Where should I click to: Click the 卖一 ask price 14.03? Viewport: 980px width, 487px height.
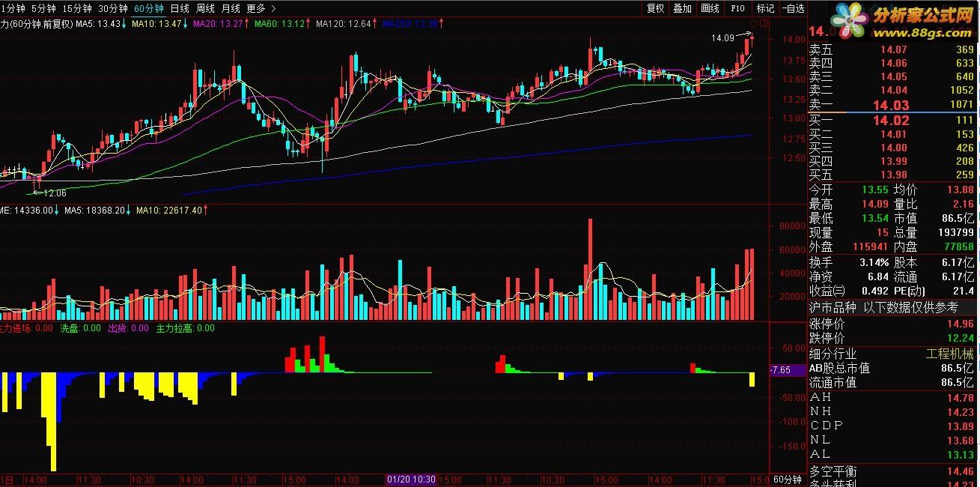point(891,105)
